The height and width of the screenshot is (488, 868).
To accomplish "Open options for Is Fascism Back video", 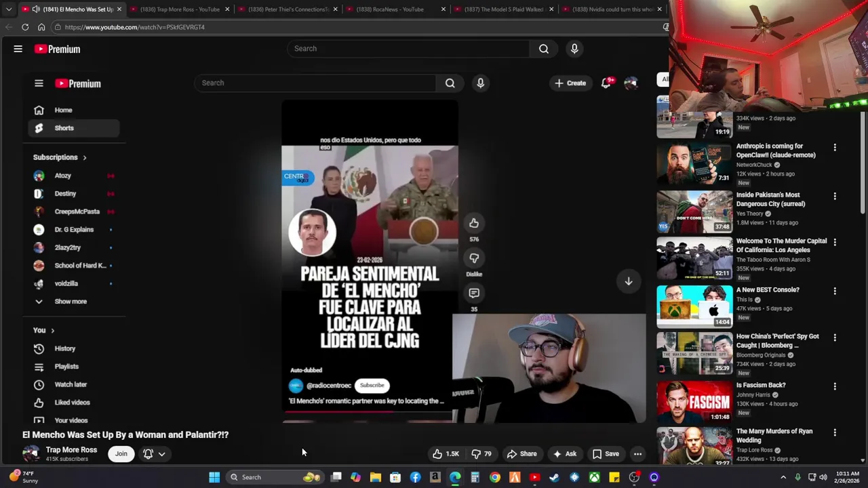I will 835,386.
